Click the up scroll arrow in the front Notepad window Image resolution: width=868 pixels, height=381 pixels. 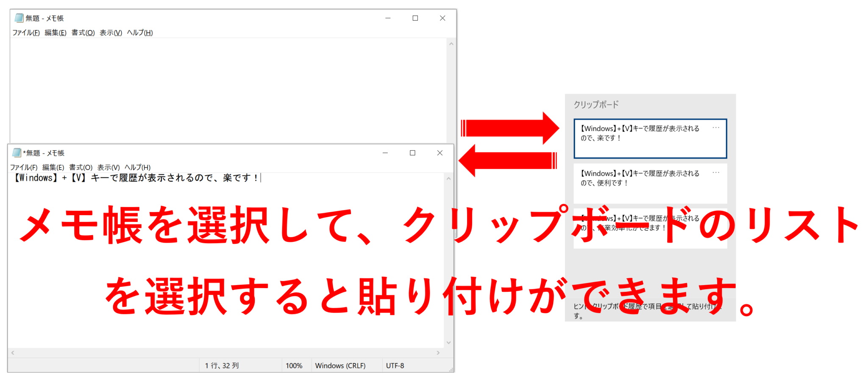click(x=449, y=179)
